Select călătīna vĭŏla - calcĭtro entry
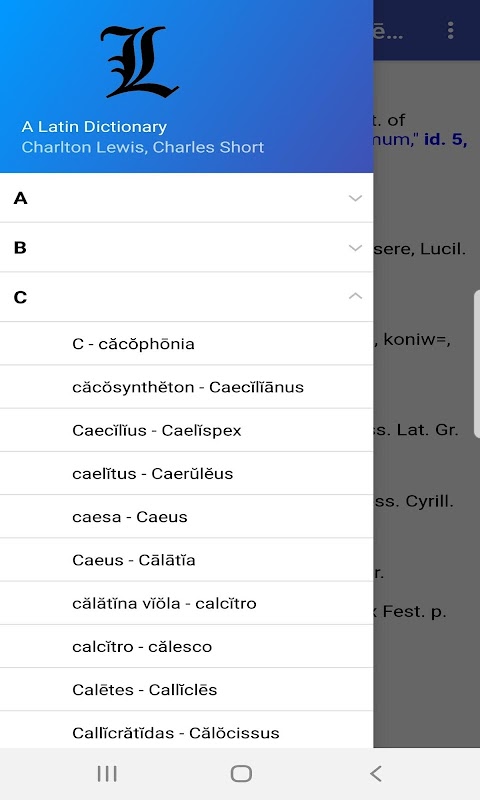This screenshot has height=800, width=480. 186,603
